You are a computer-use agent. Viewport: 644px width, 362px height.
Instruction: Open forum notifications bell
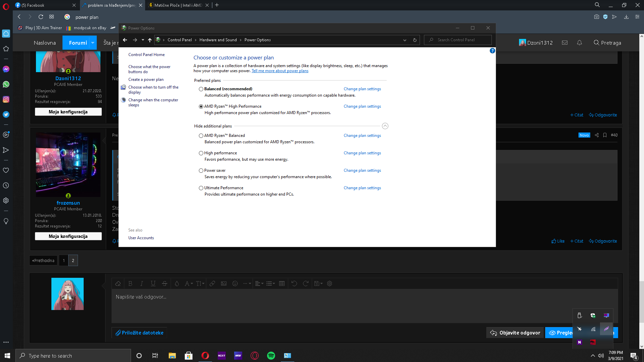coord(579,43)
